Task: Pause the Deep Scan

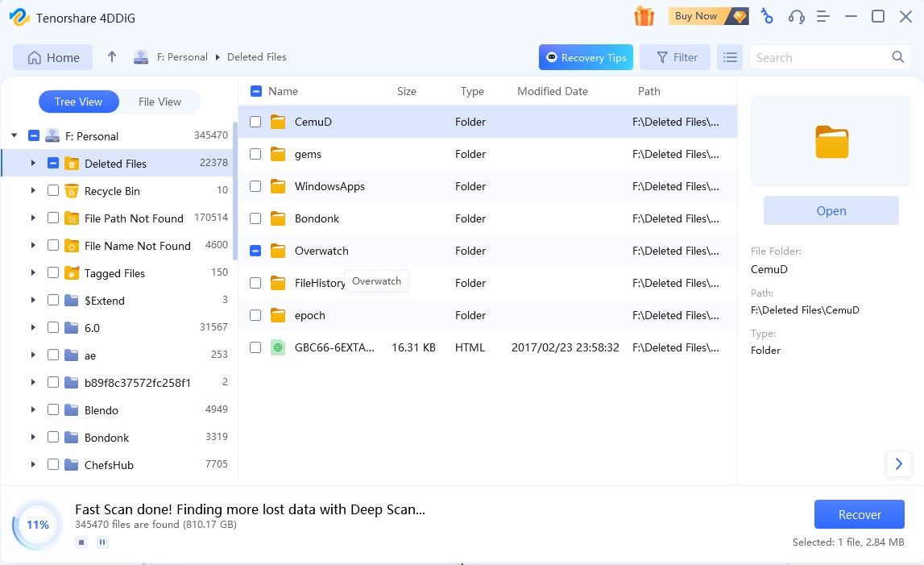Action: coord(102,542)
